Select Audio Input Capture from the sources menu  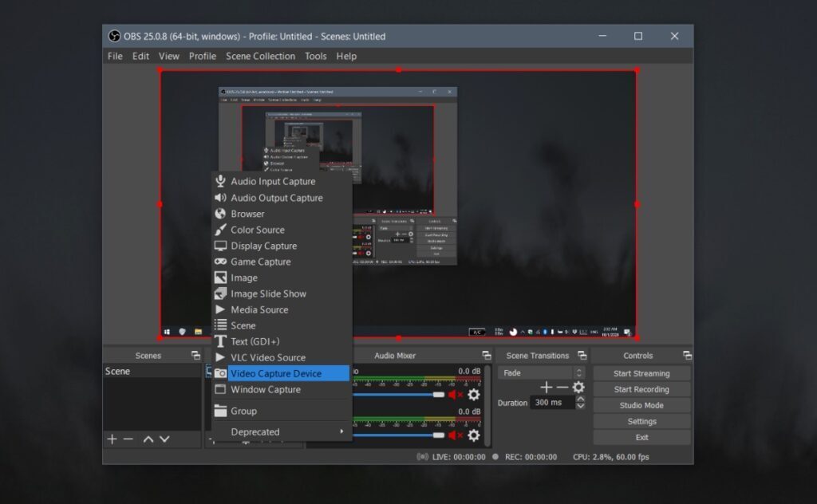[271, 181]
